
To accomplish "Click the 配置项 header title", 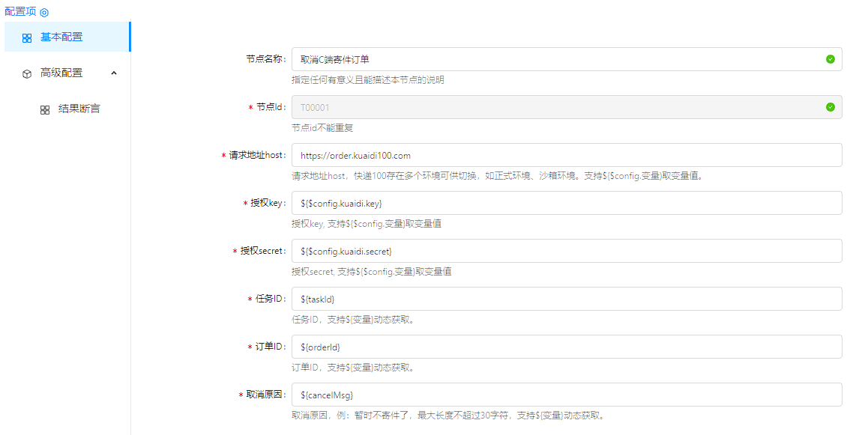I will coord(19,12).
